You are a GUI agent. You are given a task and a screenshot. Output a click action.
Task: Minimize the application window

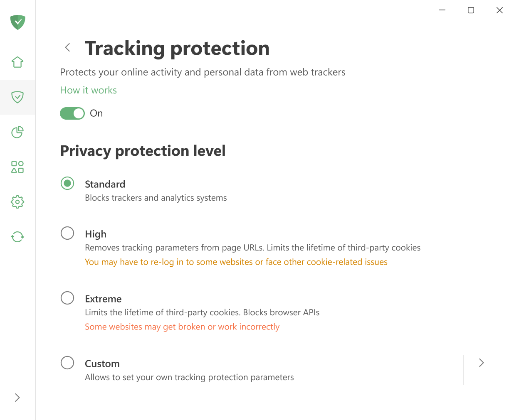pyautogui.click(x=442, y=10)
